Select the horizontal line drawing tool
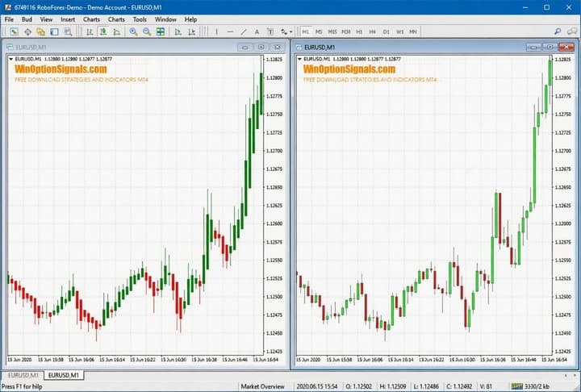The image size is (581, 392). pyautogui.click(x=230, y=32)
